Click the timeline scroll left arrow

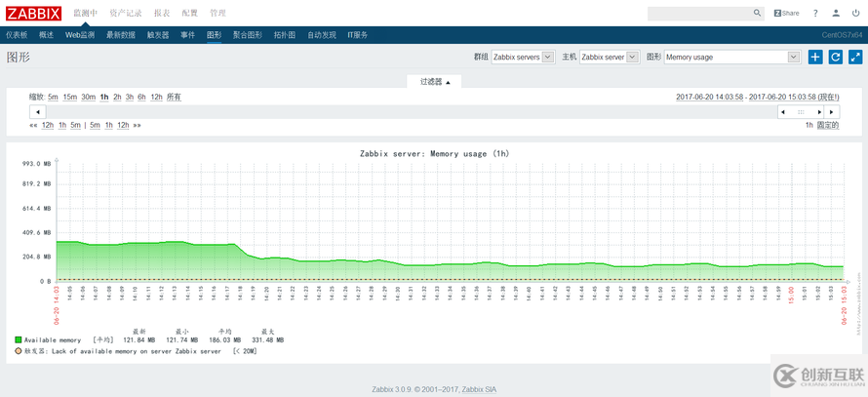37,112
